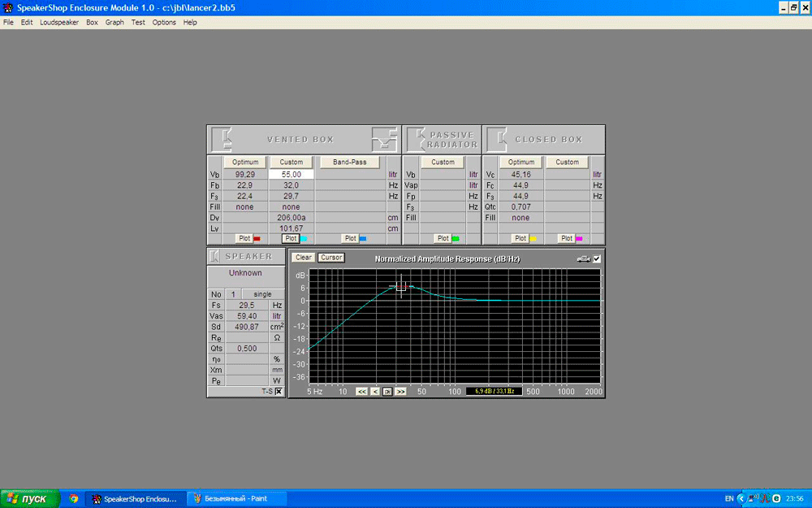Step the graph cursor left with <
This screenshot has width=812, height=508.
(375, 392)
